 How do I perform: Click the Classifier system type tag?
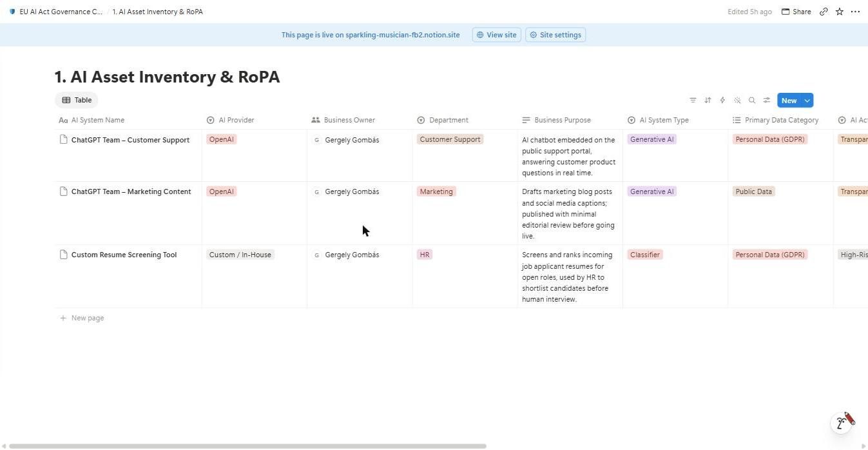click(645, 255)
